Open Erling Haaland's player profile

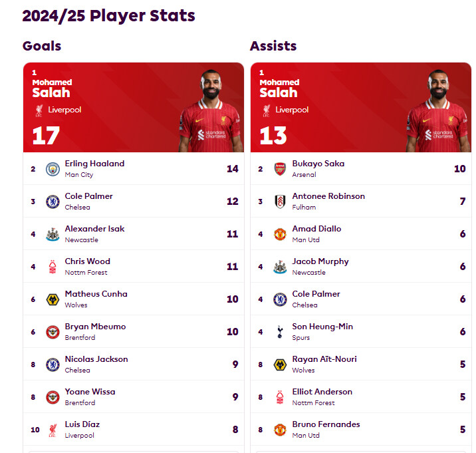coord(94,164)
